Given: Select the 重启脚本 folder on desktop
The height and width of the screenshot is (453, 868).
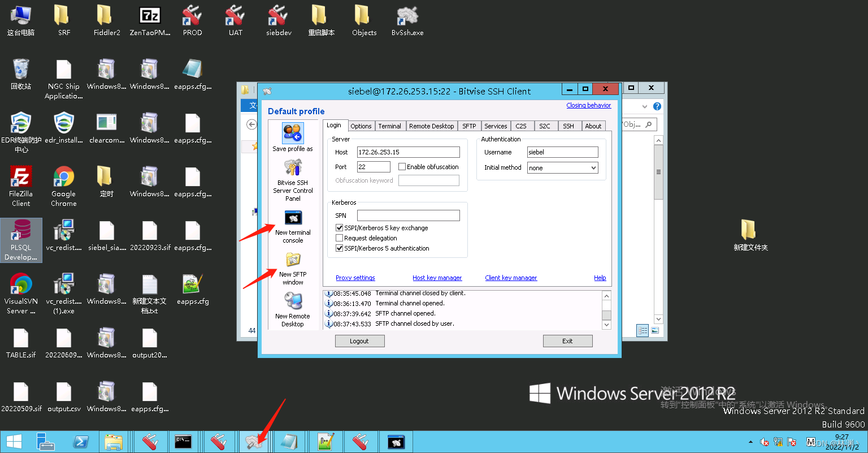Looking at the screenshot, I should pyautogui.click(x=322, y=20).
